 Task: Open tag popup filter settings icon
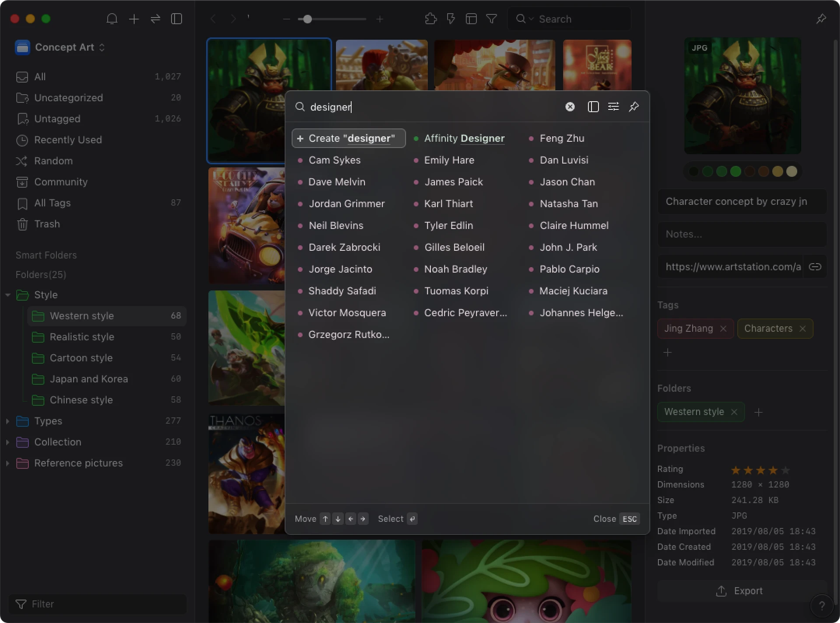(x=613, y=107)
